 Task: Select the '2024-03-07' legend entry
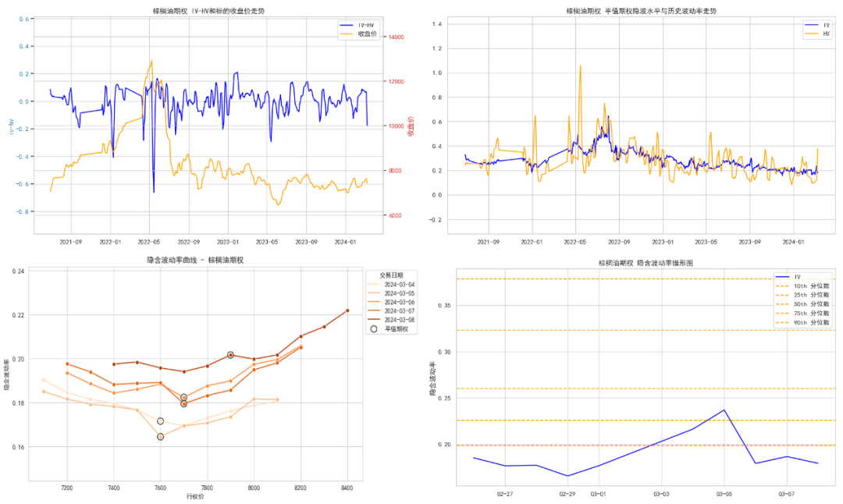point(391,311)
